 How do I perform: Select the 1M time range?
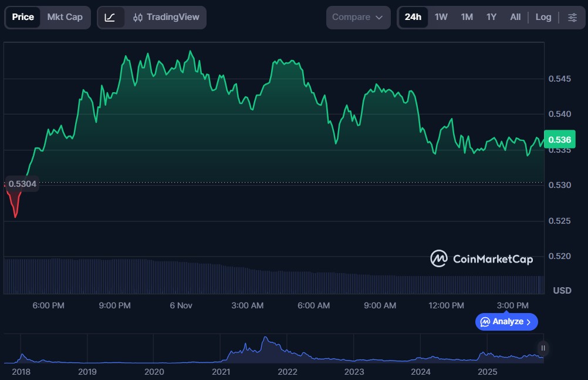pos(467,18)
